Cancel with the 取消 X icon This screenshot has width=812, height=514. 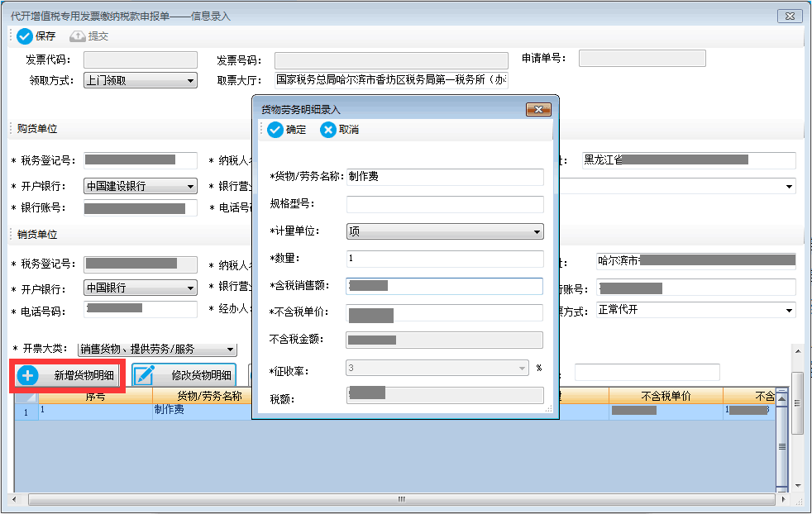coord(327,130)
